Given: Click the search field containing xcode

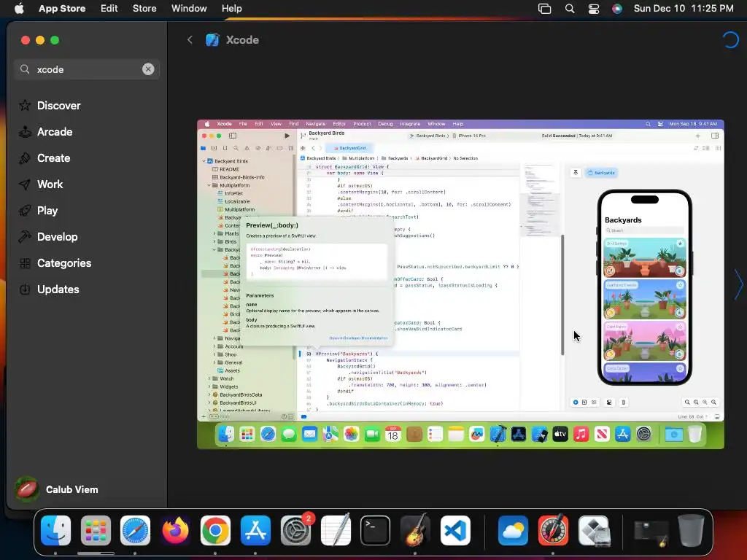Looking at the screenshot, I should pyautogui.click(x=87, y=69).
